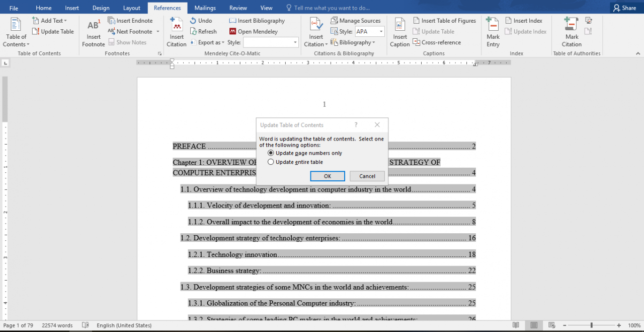The height and width of the screenshot is (332, 644).
Task: Switch to the Design tab
Action: click(101, 8)
